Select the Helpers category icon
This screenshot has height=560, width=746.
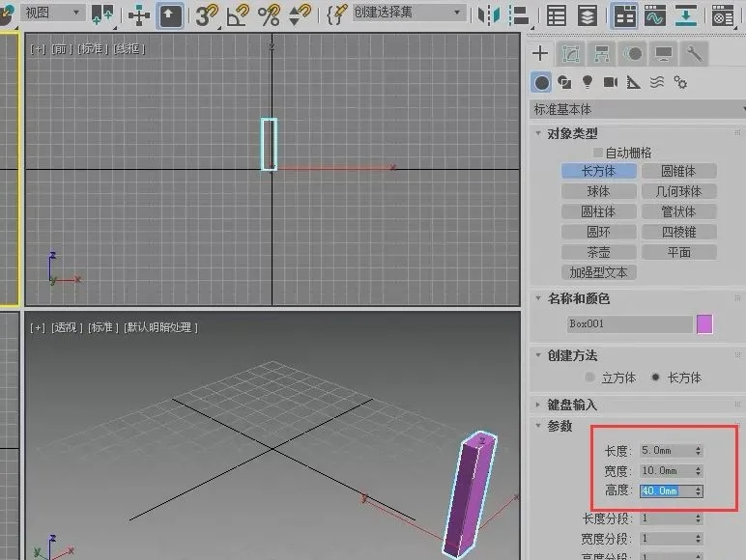click(633, 83)
